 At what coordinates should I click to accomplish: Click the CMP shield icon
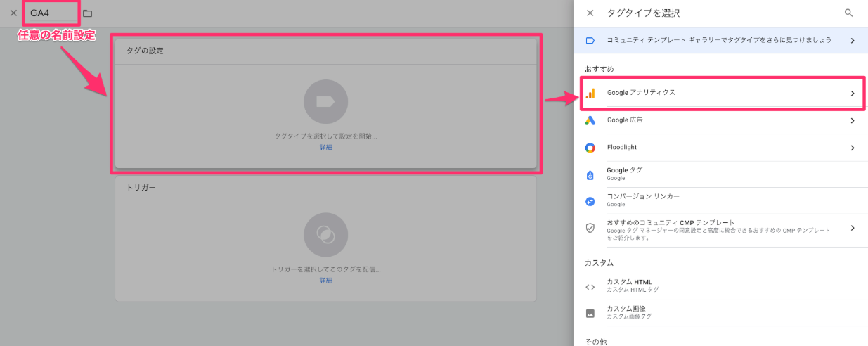(x=590, y=228)
